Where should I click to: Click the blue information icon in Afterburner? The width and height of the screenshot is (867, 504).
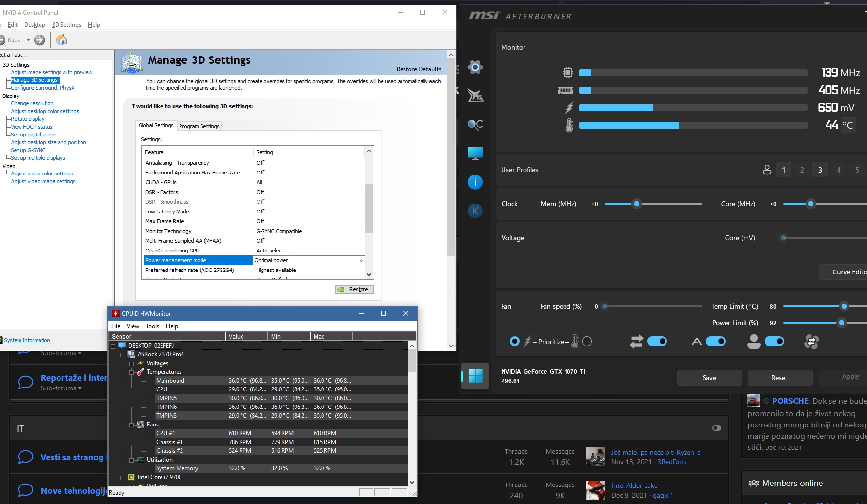pyautogui.click(x=475, y=182)
